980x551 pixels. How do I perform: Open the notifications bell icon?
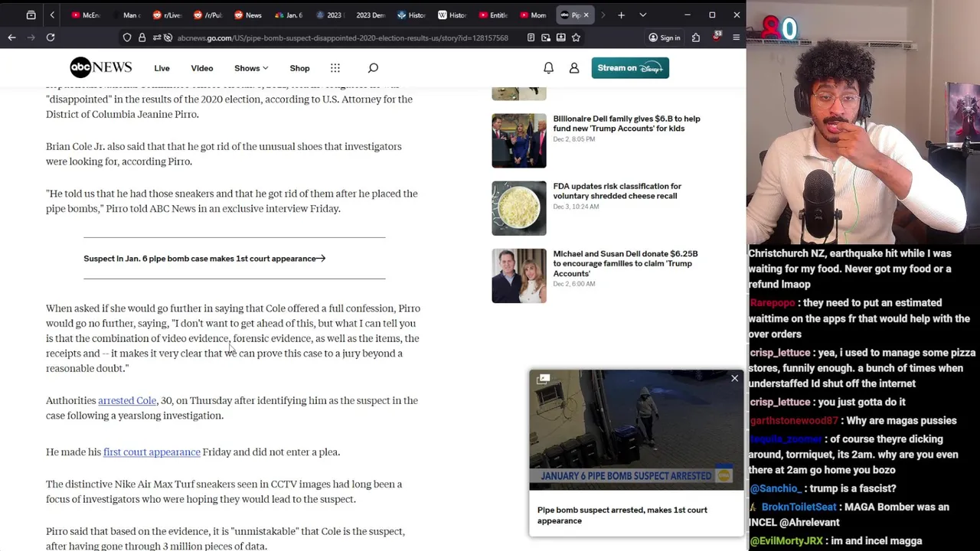(x=548, y=68)
